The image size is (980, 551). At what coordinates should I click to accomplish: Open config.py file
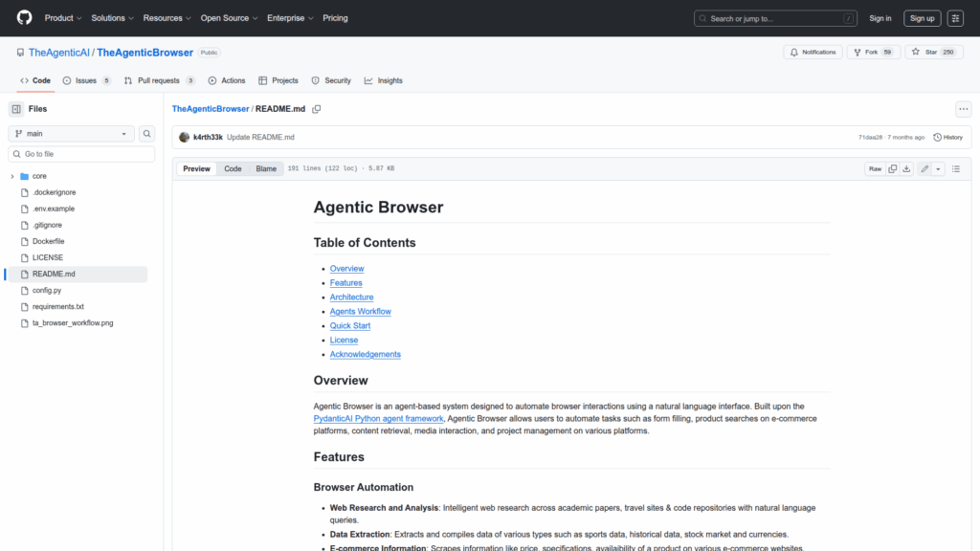[x=47, y=291]
